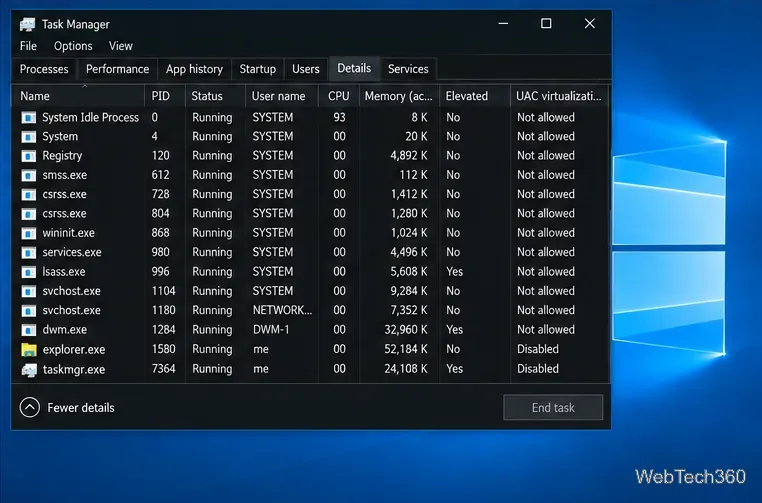Click the Task Manager title bar icon
Image resolution: width=762 pixels, height=503 pixels.
pos(27,24)
